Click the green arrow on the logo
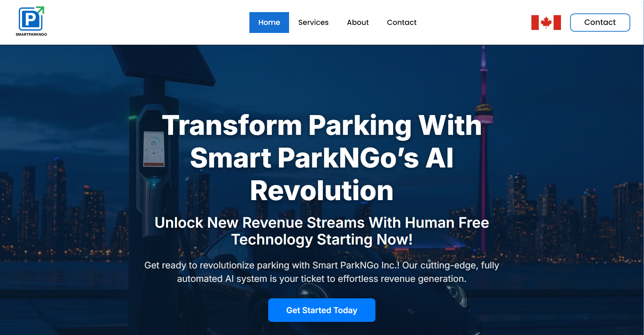Screen dimensions: 644x335 click(x=40, y=10)
